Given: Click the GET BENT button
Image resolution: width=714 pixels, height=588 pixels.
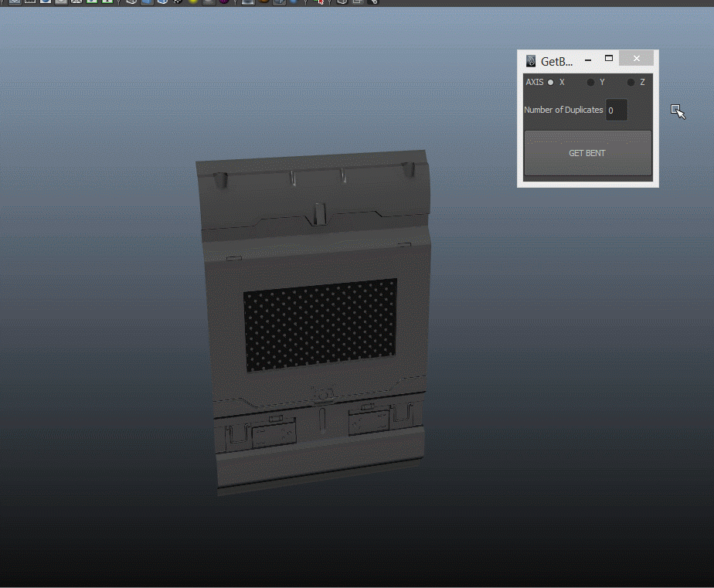Looking at the screenshot, I should click(x=588, y=153).
